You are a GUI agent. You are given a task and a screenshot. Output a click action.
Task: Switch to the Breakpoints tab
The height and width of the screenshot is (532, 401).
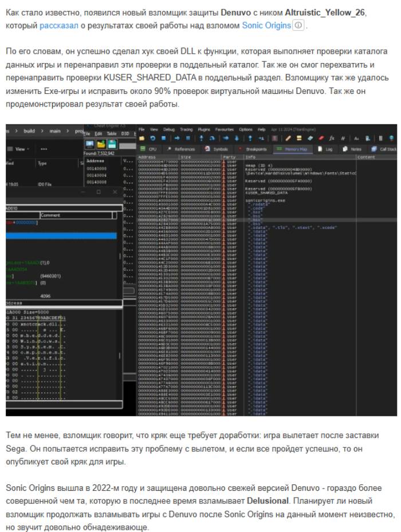coord(253,149)
